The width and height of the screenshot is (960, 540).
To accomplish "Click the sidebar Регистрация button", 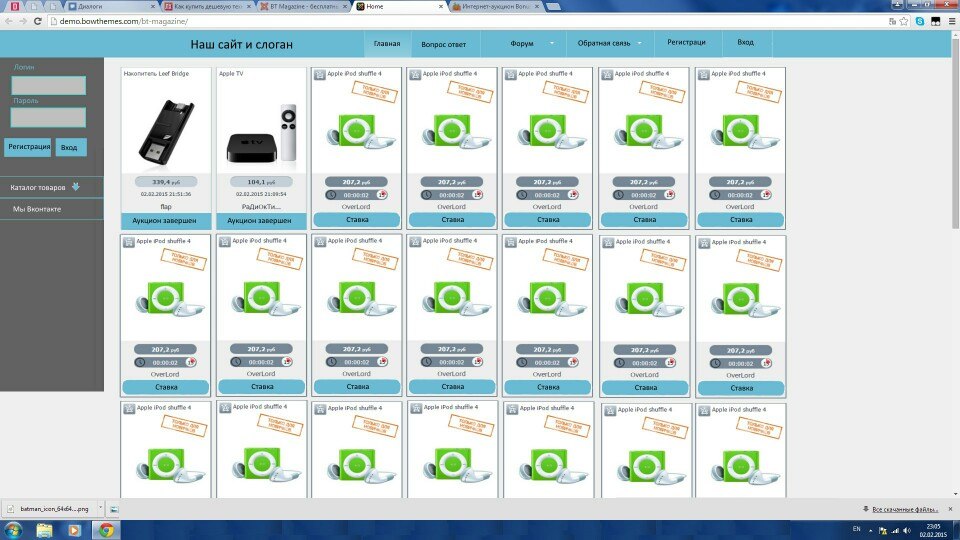I will (x=28, y=147).
